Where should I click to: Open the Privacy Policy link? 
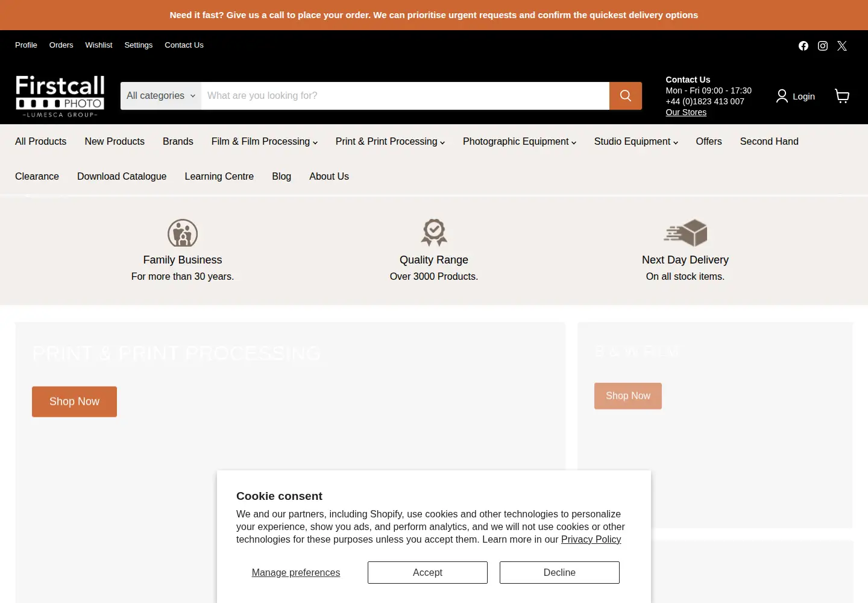click(x=591, y=540)
